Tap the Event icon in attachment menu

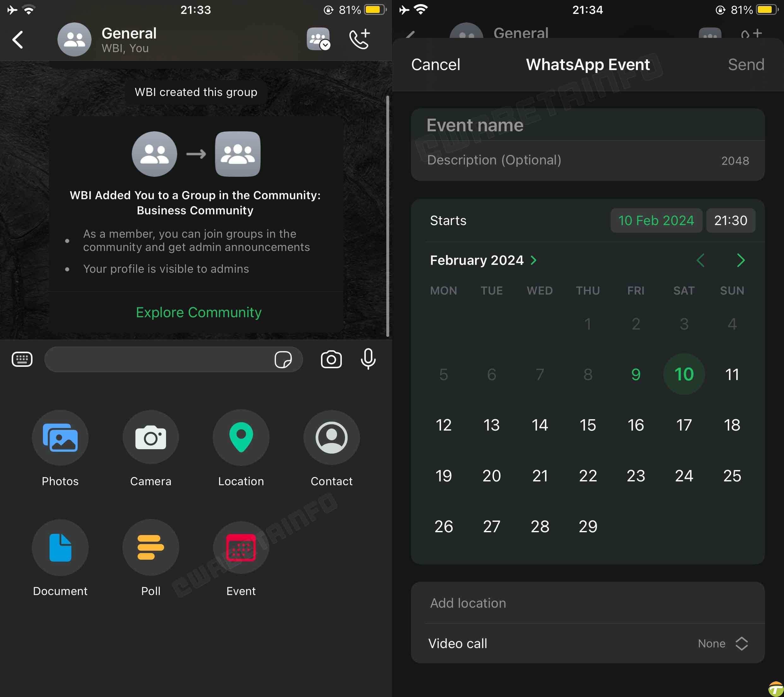pyautogui.click(x=240, y=548)
